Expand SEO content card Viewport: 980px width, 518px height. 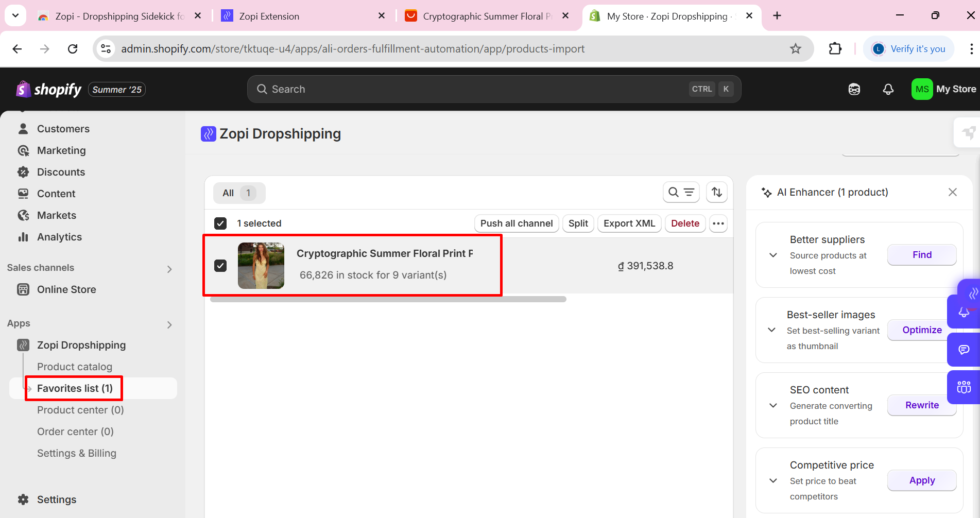pos(773,405)
